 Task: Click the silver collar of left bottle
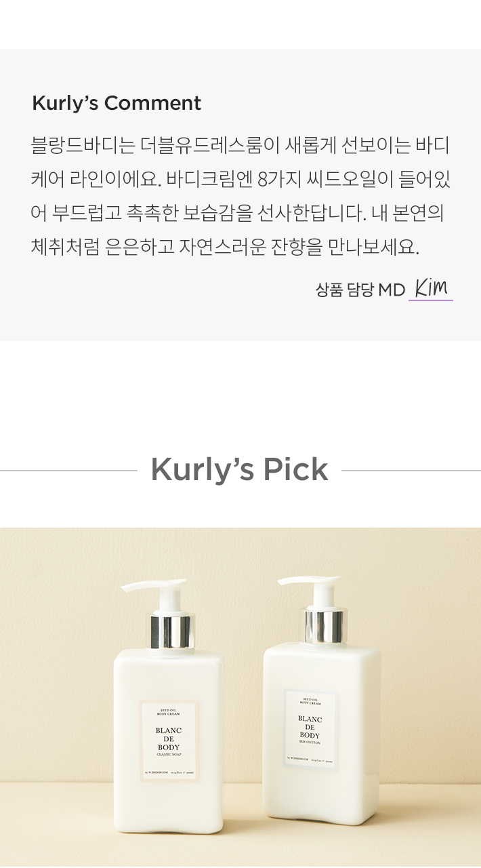tap(172, 631)
